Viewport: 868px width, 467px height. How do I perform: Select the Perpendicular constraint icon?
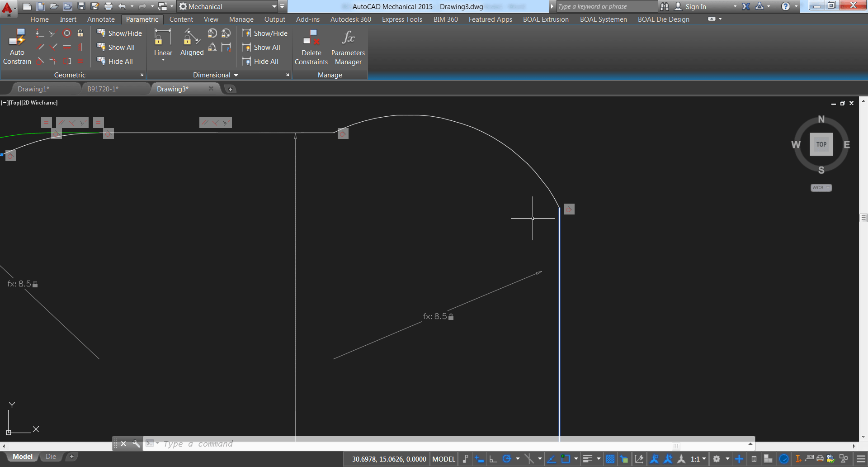coord(53,47)
